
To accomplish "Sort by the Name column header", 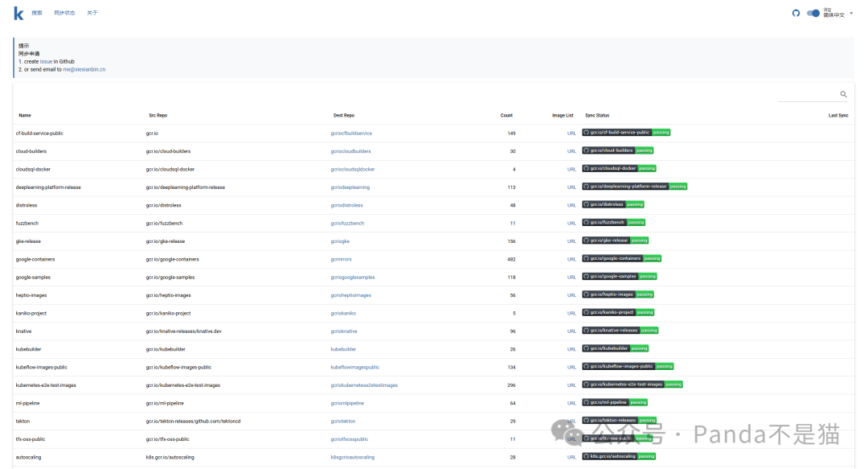I will point(25,115).
